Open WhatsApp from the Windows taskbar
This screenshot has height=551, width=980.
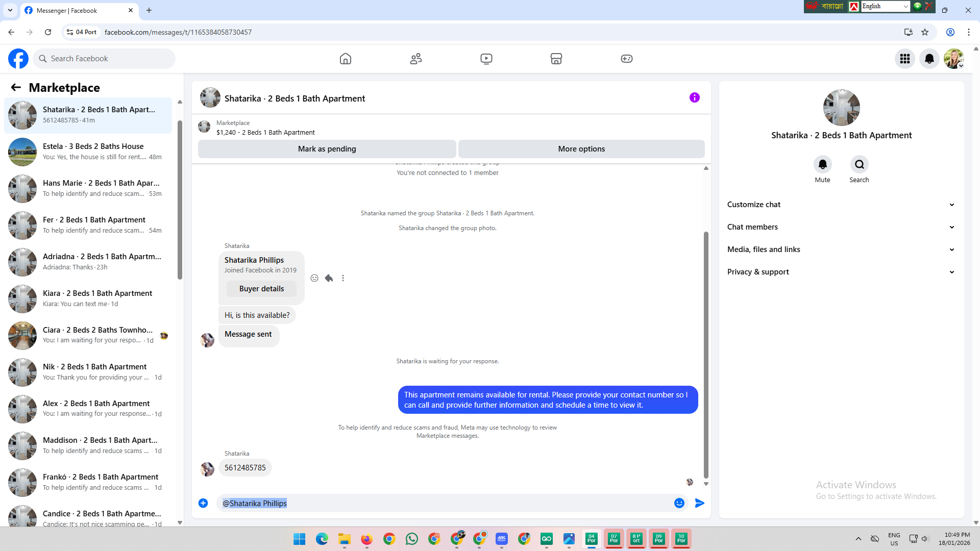[411, 539]
